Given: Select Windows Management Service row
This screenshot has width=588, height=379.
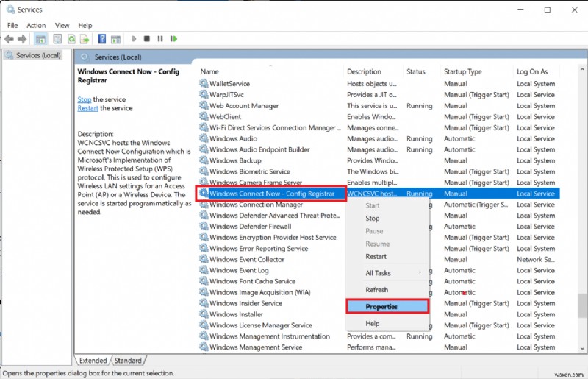Looking at the screenshot, I should (x=379, y=347).
